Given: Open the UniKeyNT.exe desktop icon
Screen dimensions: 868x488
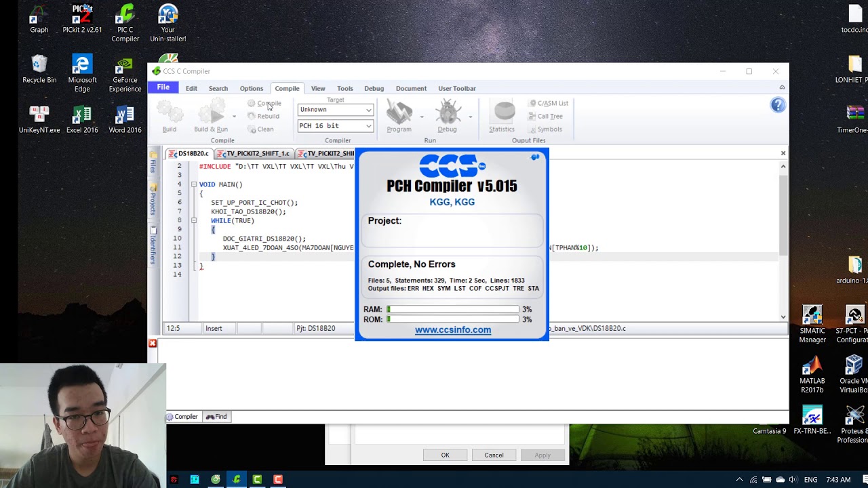Looking at the screenshot, I should (39, 119).
